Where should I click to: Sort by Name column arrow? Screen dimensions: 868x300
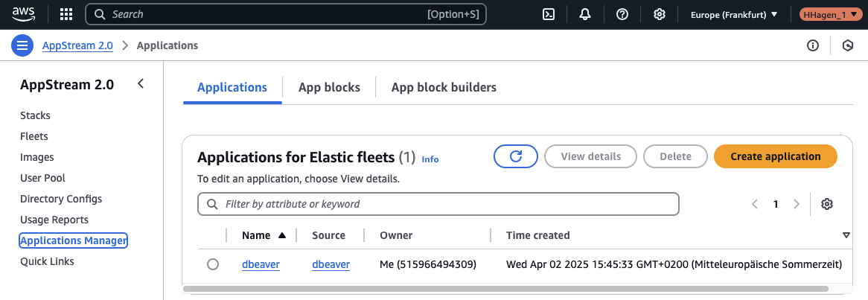(282, 235)
